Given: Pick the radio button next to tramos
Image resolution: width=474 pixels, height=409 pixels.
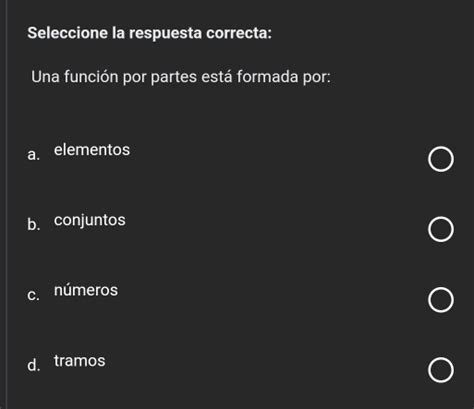Looking at the screenshot, I should [441, 370].
